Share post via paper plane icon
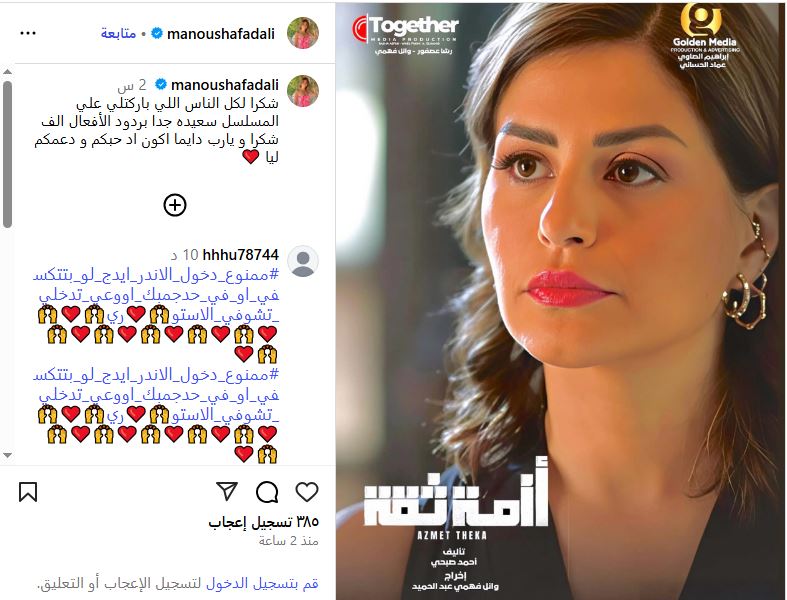 click(x=227, y=491)
